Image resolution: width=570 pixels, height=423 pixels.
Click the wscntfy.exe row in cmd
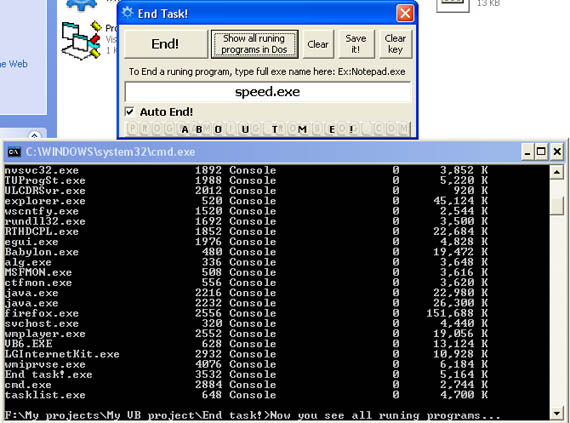coord(246,211)
